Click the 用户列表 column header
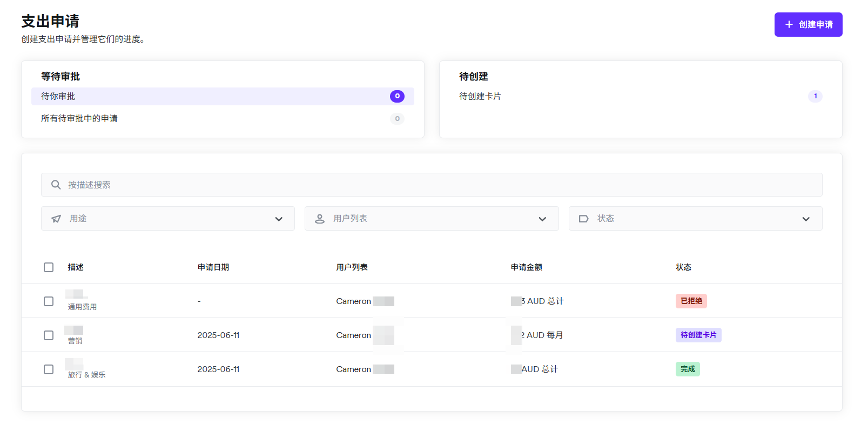 pos(352,267)
